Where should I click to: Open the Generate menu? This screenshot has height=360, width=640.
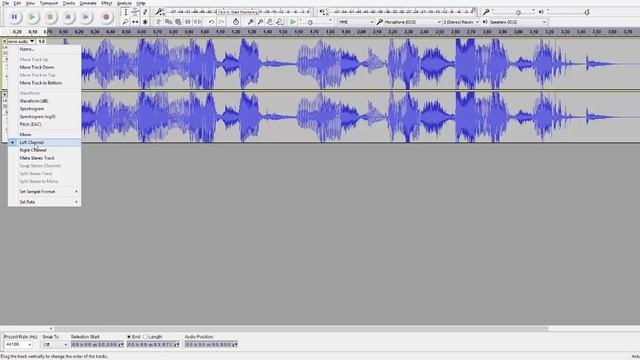(x=88, y=3)
